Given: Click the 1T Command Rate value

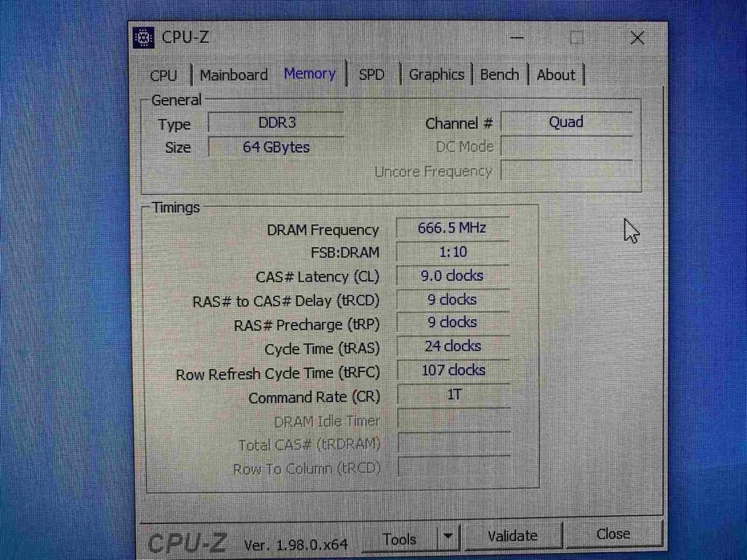Looking at the screenshot, I should click(x=453, y=394).
